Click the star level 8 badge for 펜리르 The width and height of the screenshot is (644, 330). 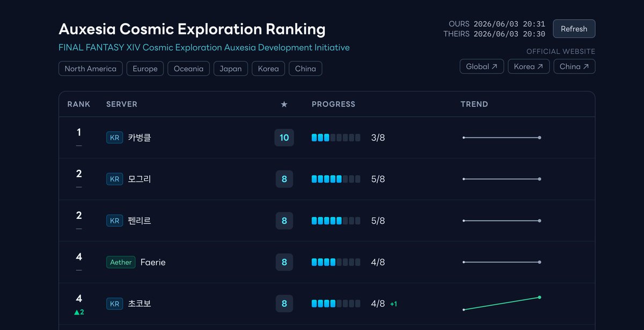(284, 220)
